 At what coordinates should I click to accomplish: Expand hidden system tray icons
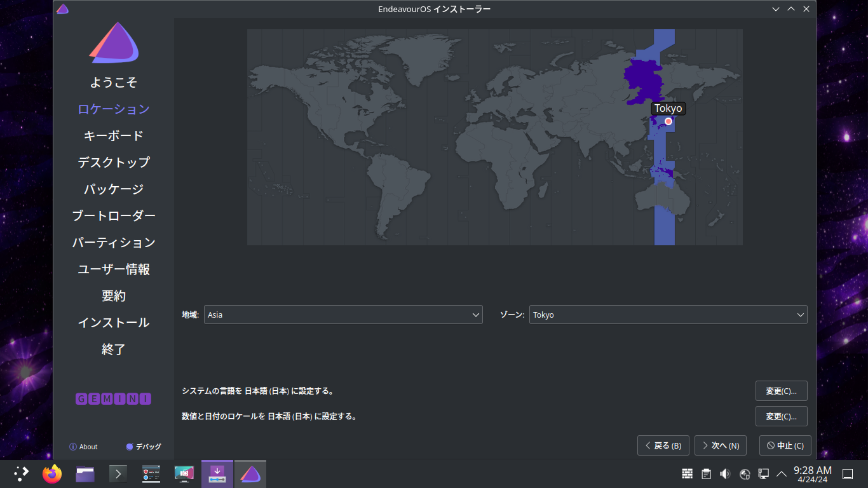782,474
